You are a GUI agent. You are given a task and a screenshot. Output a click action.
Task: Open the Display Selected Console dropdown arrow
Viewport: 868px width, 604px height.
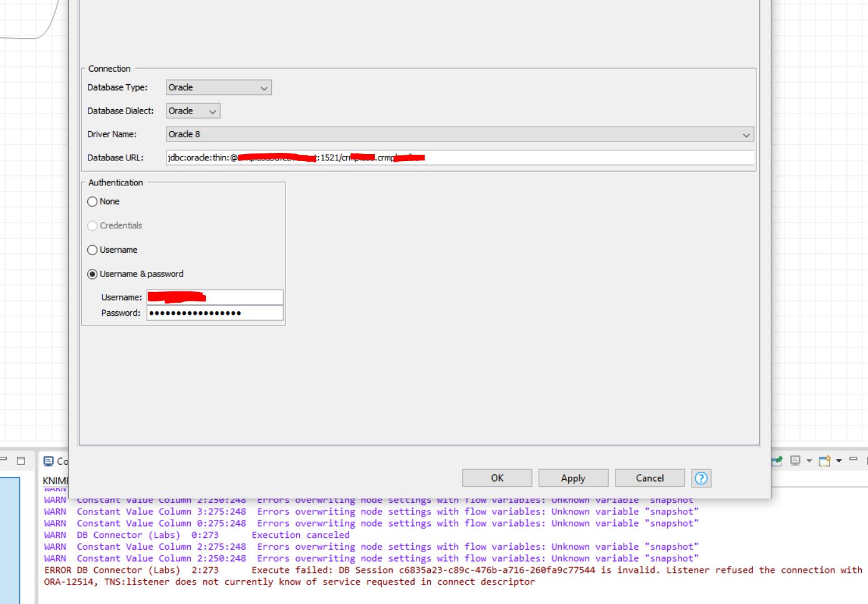(809, 461)
